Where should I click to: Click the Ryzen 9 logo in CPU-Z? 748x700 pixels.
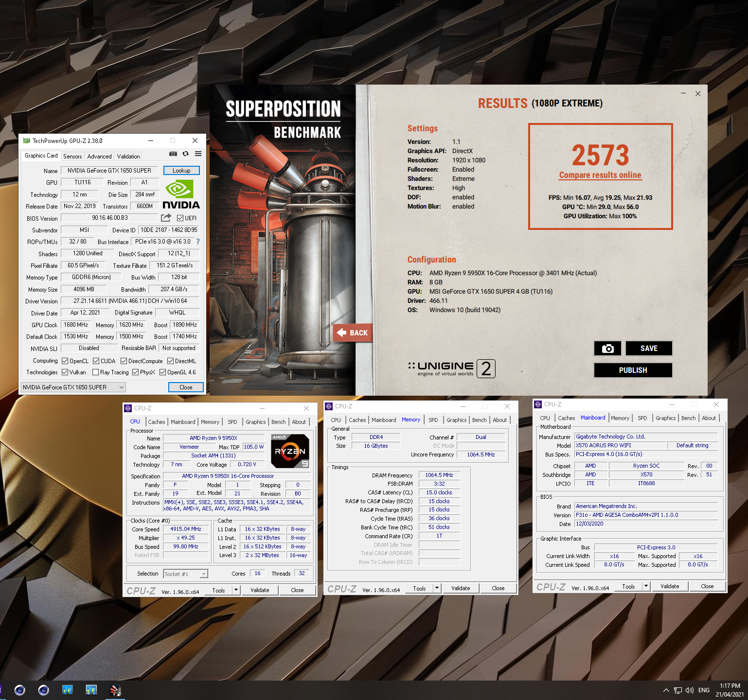point(290,451)
